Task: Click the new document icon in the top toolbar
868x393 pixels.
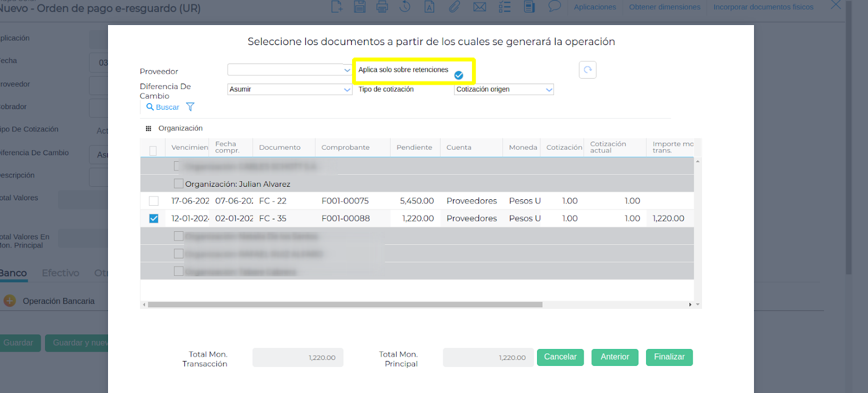Action: [x=337, y=7]
